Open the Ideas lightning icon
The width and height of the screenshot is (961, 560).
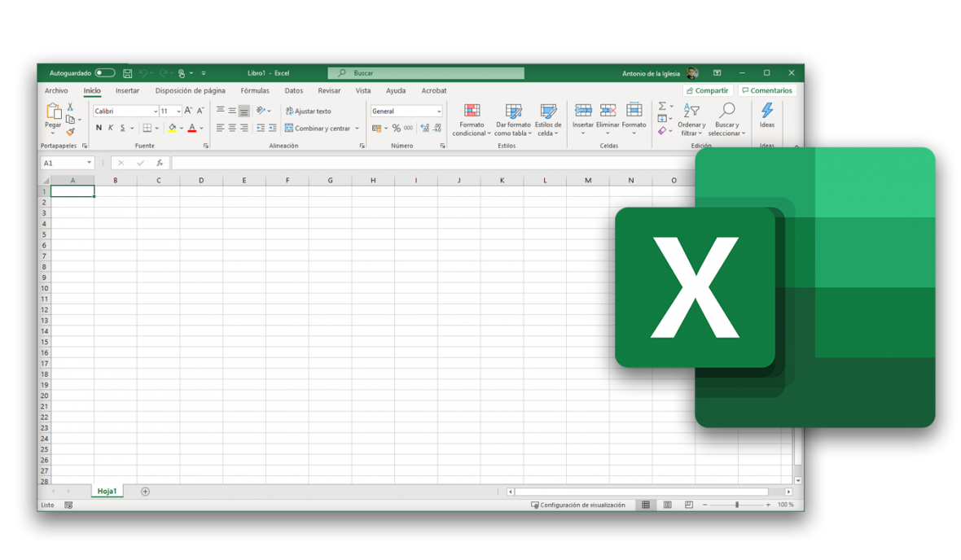[x=766, y=110]
